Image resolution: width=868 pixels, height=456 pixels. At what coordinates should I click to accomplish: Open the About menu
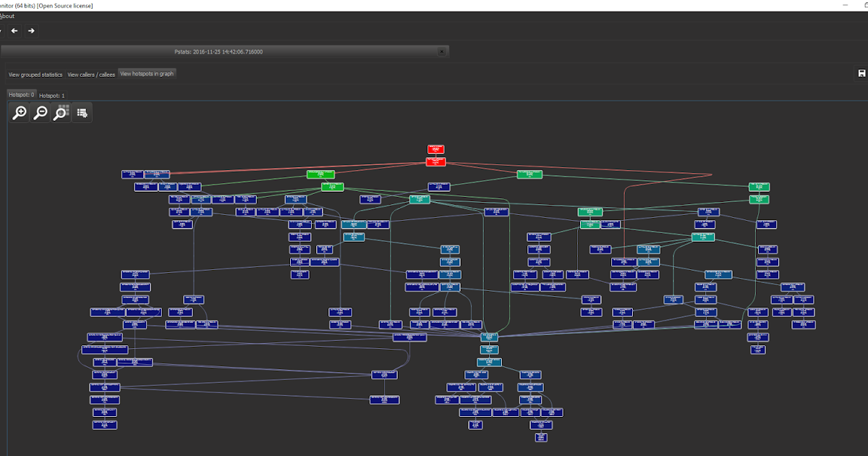[x=9, y=15]
